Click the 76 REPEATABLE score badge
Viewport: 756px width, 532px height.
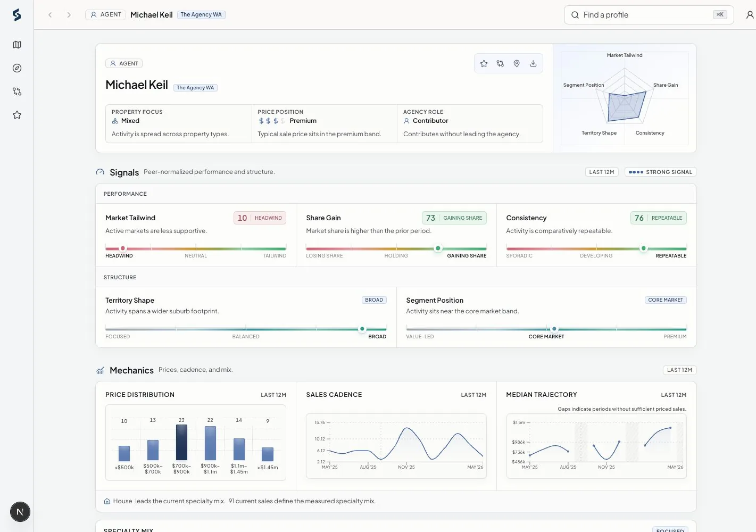click(x=658, y=218)
